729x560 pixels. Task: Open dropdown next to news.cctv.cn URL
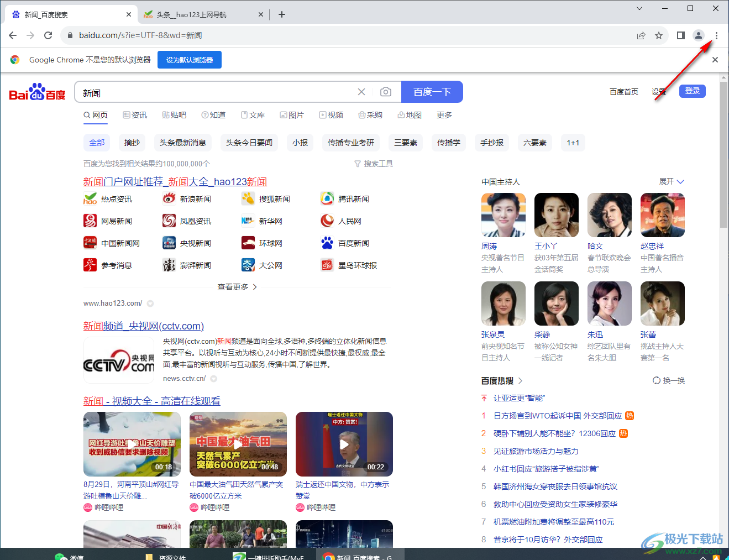214,379
